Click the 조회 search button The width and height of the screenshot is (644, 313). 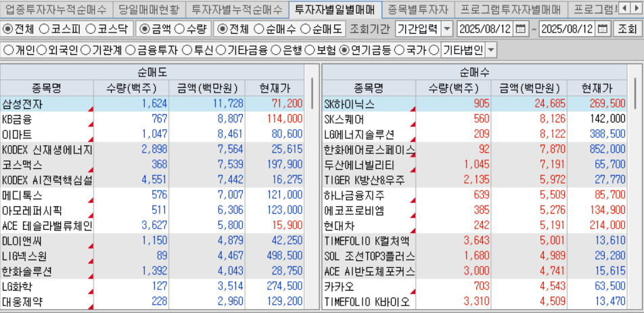point(626,29)
